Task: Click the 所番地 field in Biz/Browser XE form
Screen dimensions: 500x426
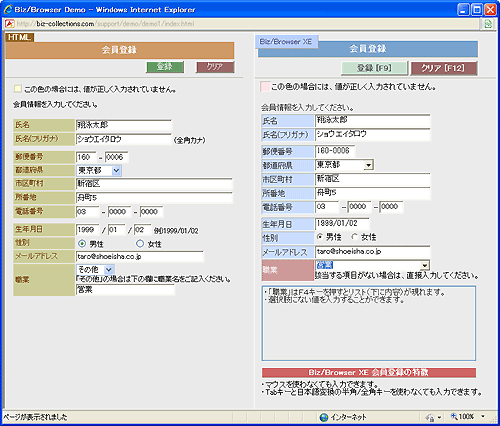Action: coord(373,193)
